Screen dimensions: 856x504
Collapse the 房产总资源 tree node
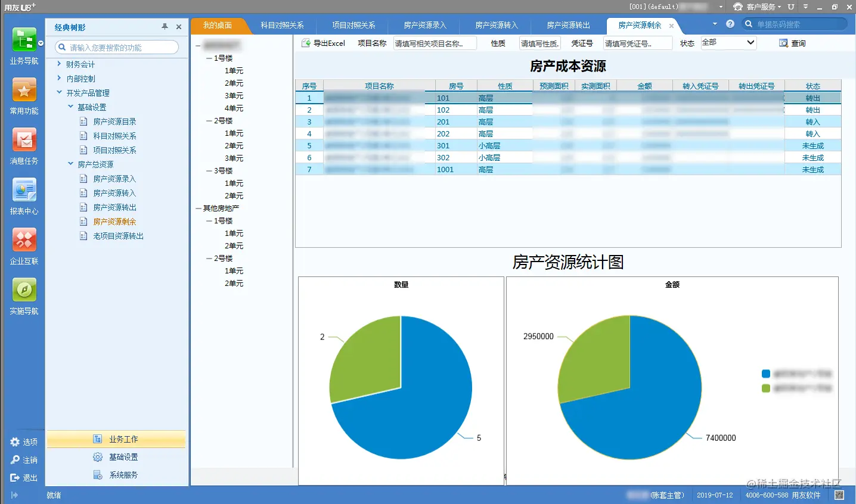click(x=70, y=164)
